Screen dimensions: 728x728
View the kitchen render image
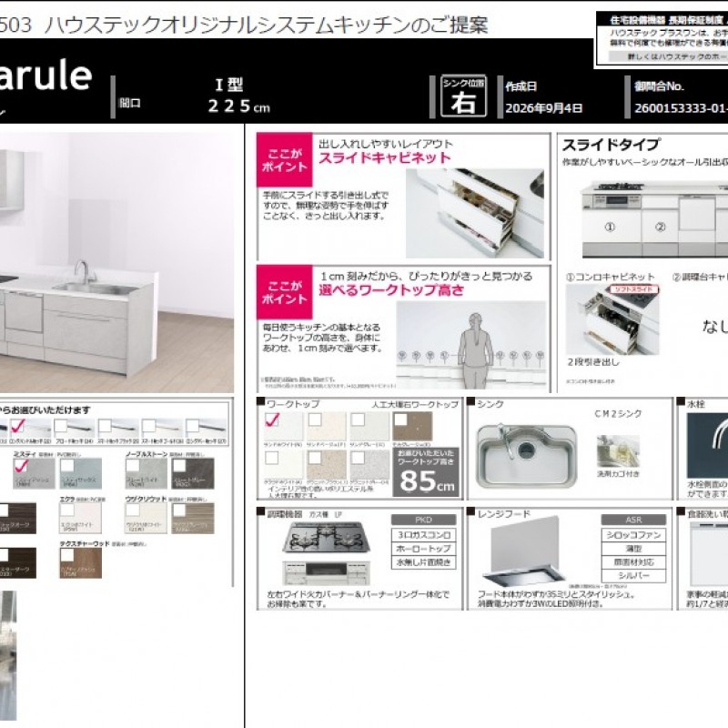click(x=116, y=263)
